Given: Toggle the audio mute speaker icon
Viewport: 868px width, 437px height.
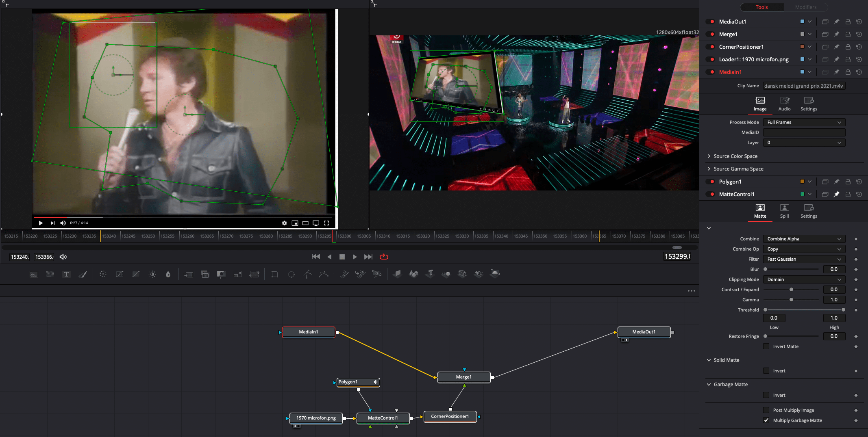Looking at the screenshot, I should coord(63,257).
